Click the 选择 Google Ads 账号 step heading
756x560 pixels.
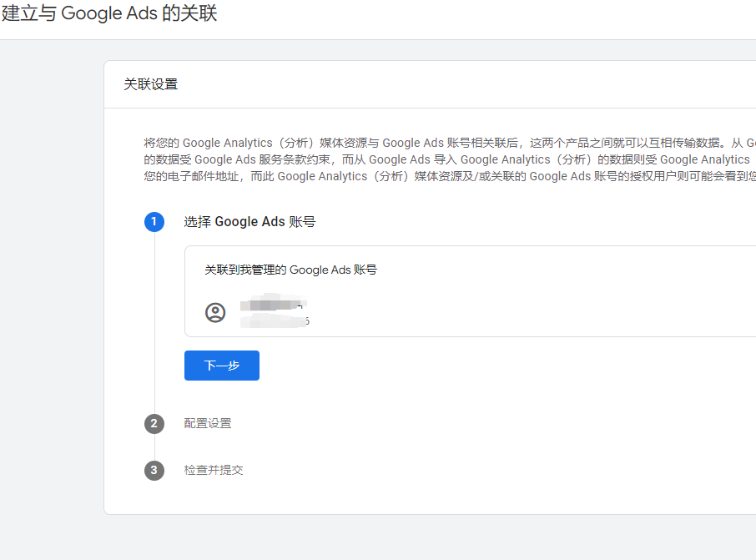[249, 222]
